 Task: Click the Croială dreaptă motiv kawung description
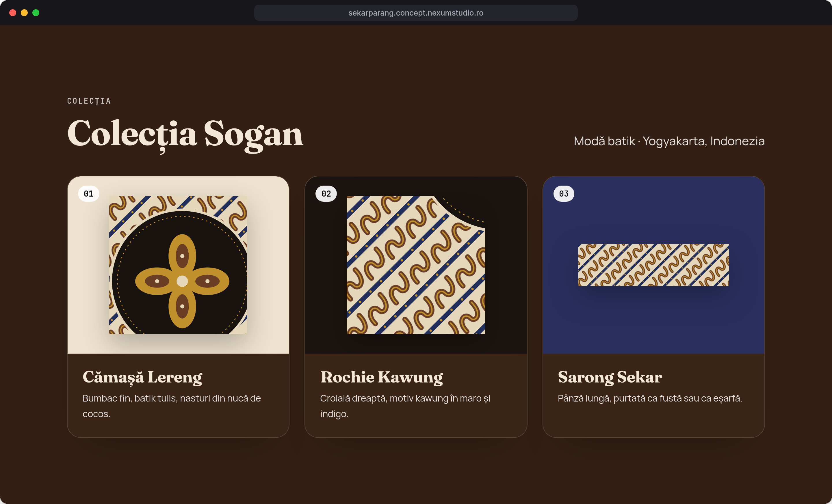405,406
